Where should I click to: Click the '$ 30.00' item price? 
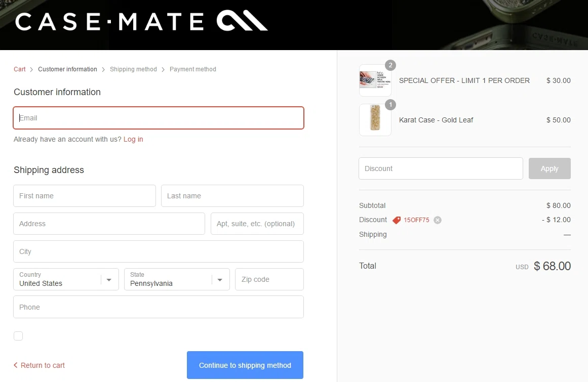559,80
